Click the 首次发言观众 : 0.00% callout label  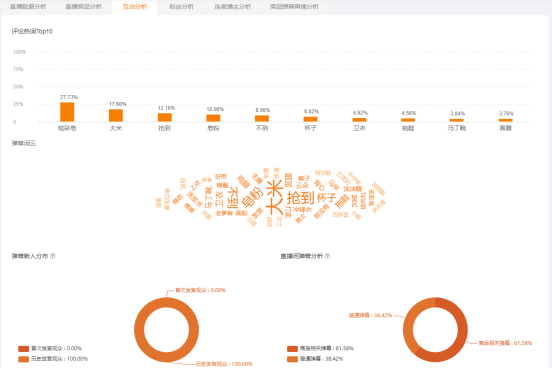201,290
